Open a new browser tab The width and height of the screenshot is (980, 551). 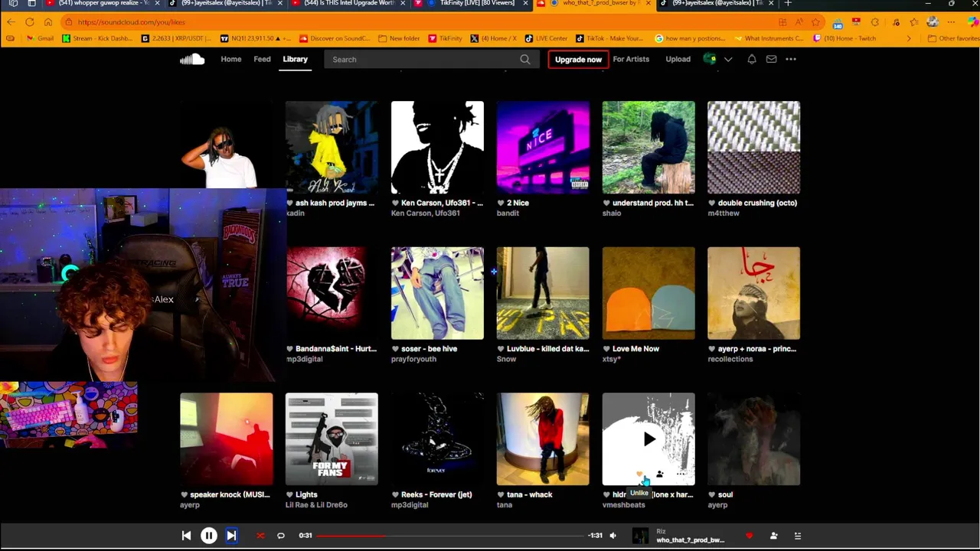coord(789,4)
